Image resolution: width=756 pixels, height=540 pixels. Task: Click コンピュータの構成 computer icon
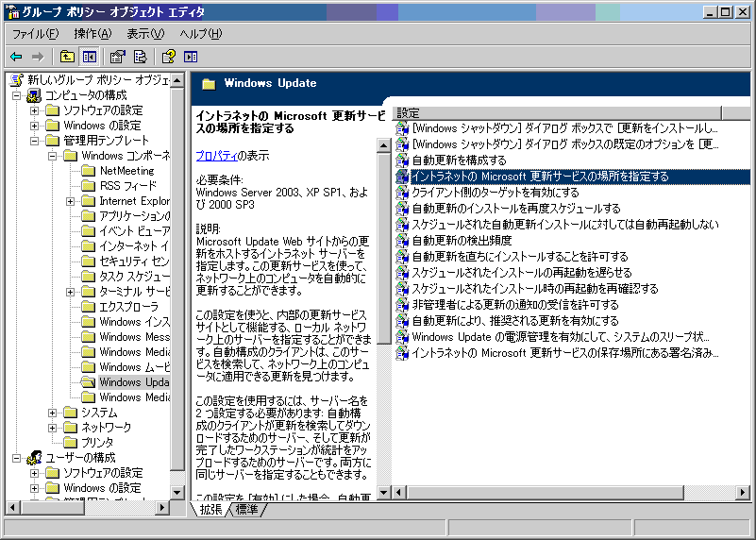(x=34, y=95)
